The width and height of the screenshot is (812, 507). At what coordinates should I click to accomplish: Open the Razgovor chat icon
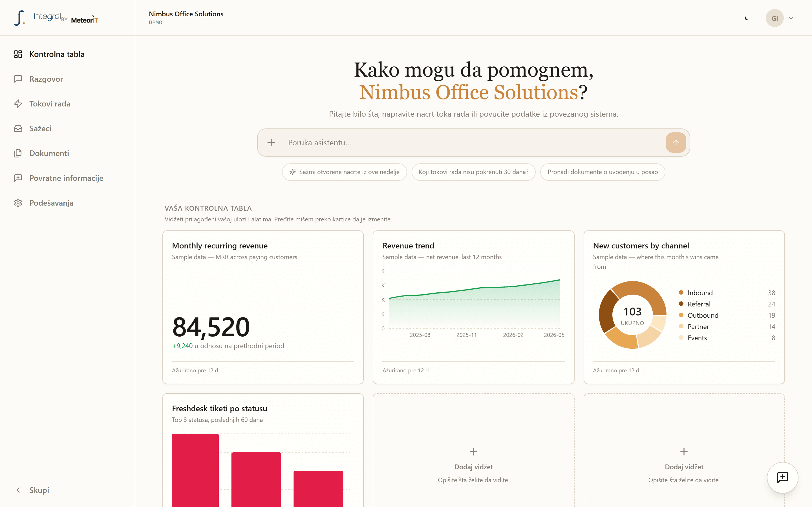point(18,79)
